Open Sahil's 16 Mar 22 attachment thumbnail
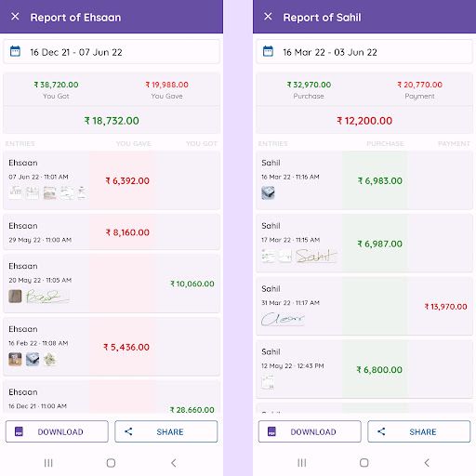476x476 pixels. [x=268, y=192]
